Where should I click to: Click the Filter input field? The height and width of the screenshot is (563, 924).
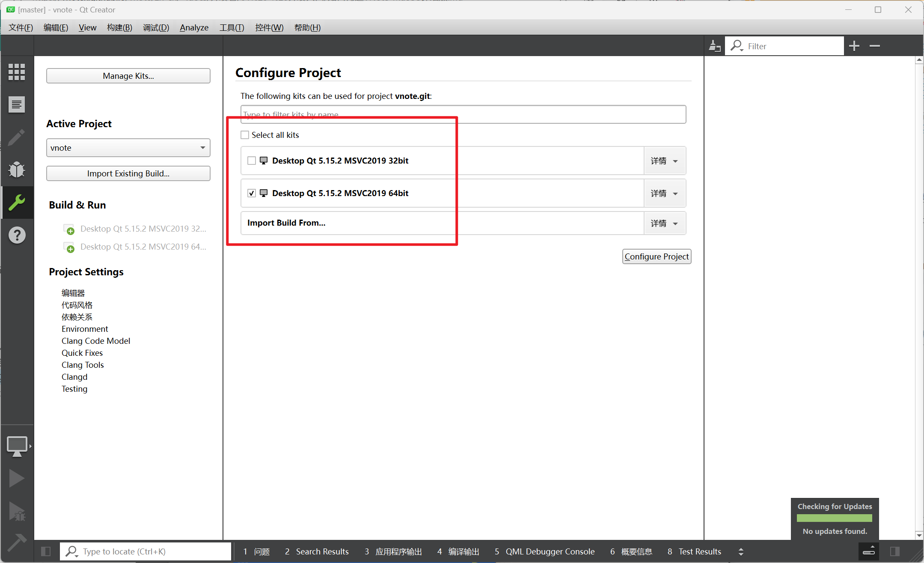tap(784, 46)
